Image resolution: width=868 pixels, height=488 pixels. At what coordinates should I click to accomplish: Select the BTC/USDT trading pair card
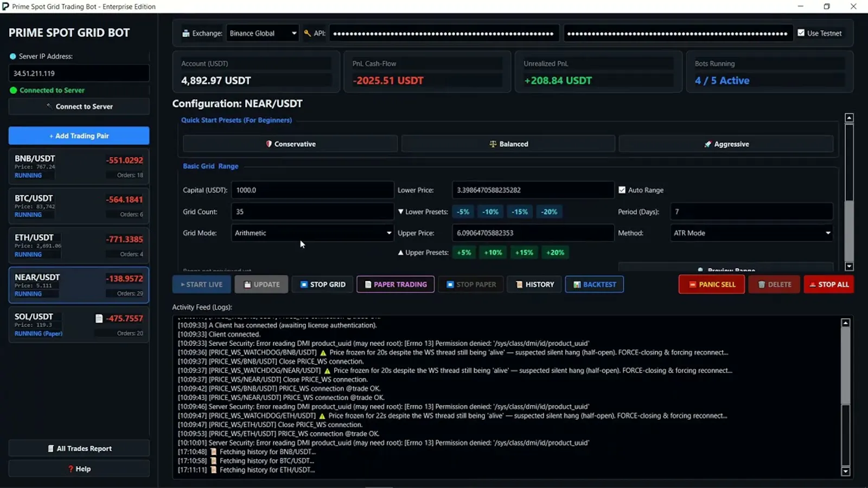click(x=79, y=206)
